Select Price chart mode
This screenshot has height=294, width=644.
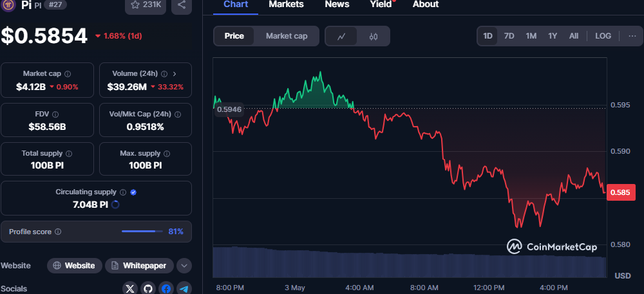[234, 36]
